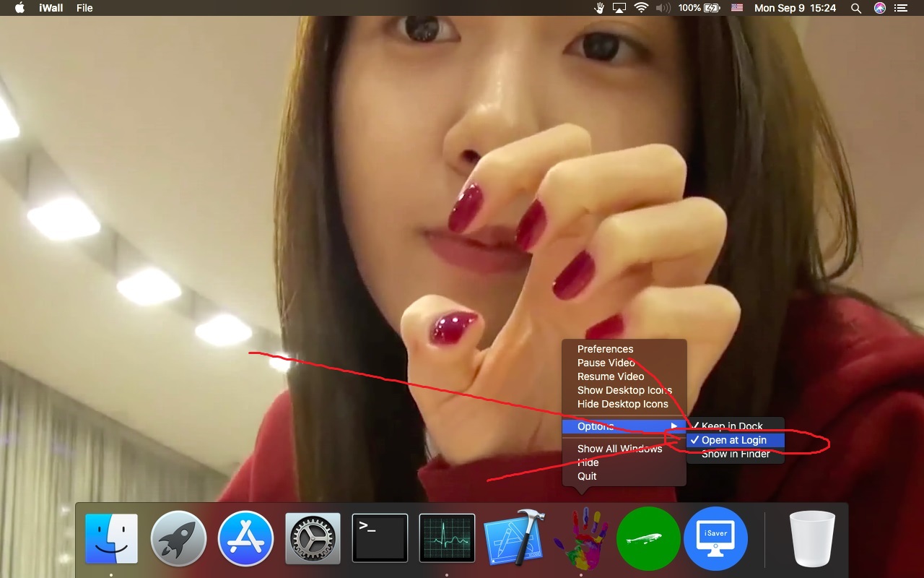The height and width of the screenshot is (578, 924).
Task: Open Notification Center list icon
Action: [x=900, y=8]
